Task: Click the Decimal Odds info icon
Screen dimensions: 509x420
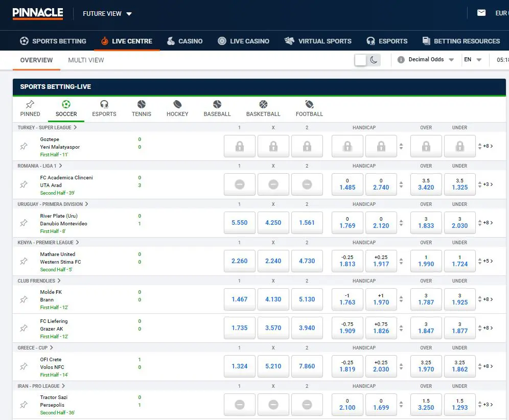Action: (x=401, y=60)
